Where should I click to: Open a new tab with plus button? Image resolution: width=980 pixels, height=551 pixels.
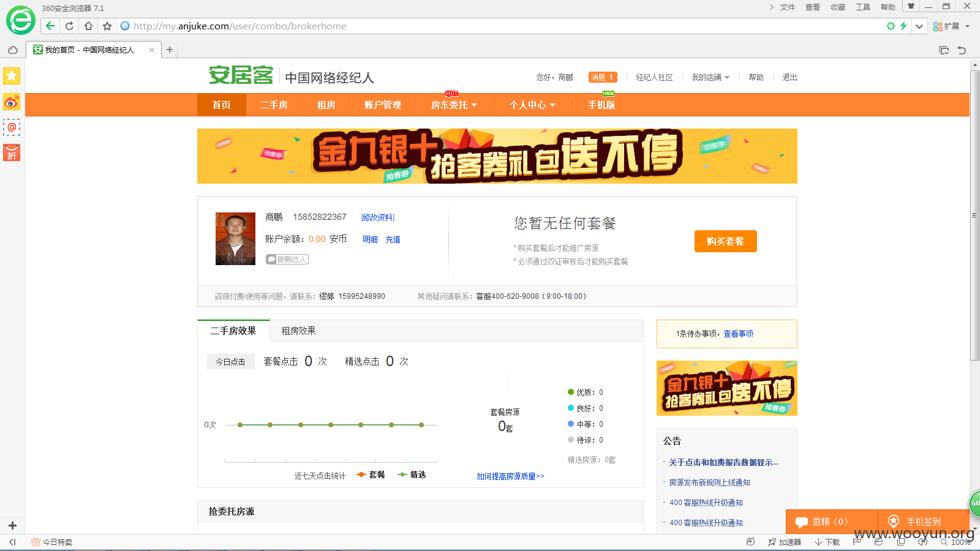point(170,50)
